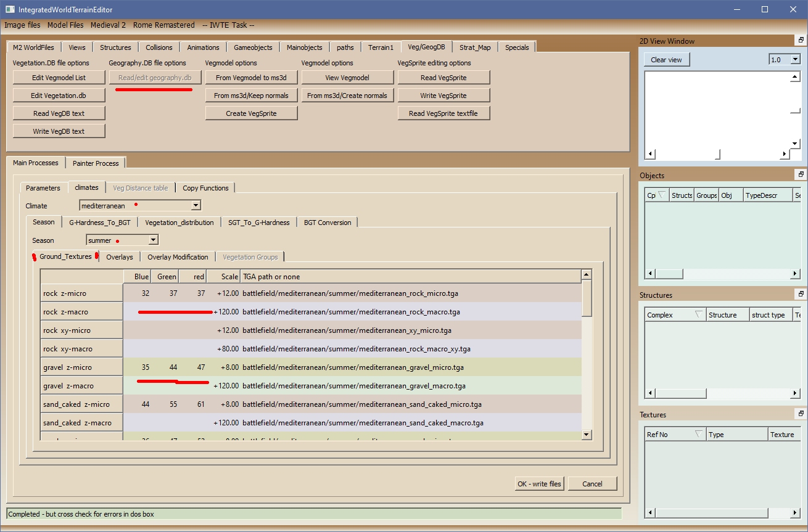Click the rock z-micro Blue value 32

tap(146, 293)
